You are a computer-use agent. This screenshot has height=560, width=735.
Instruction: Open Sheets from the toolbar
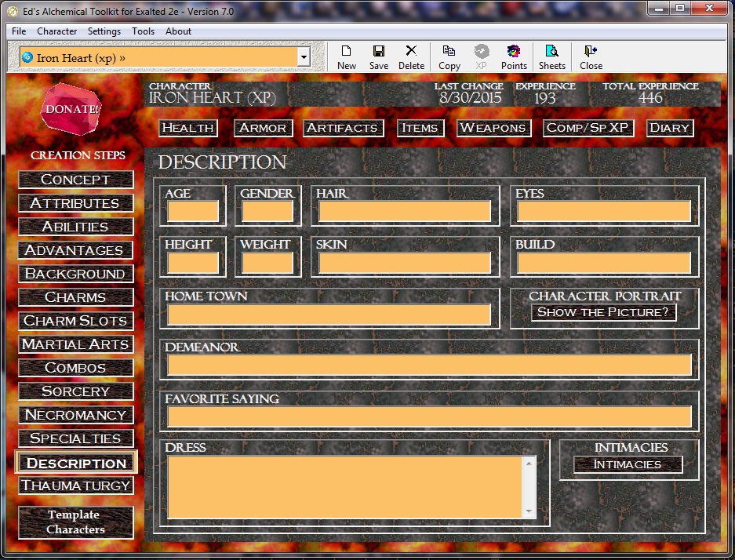click(551, 57)
